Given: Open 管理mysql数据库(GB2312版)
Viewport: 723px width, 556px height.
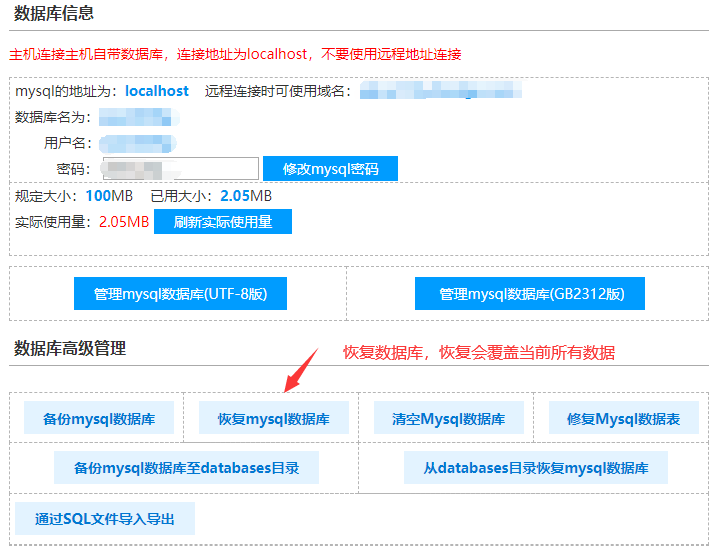Looking at the screenshot, I should (x=530, y=294).
